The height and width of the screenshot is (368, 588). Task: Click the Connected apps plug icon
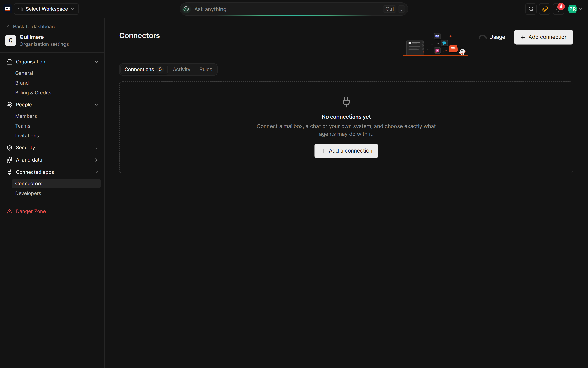click(9, 172)
